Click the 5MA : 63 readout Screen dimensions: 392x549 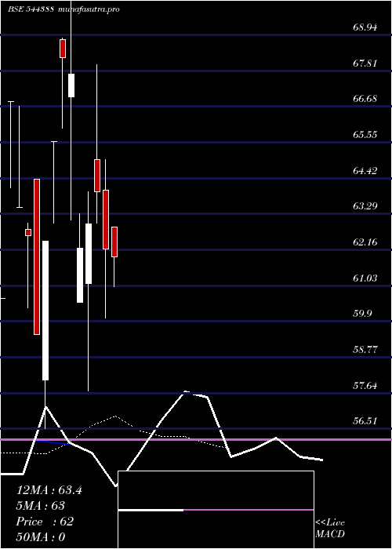point(41,506)
